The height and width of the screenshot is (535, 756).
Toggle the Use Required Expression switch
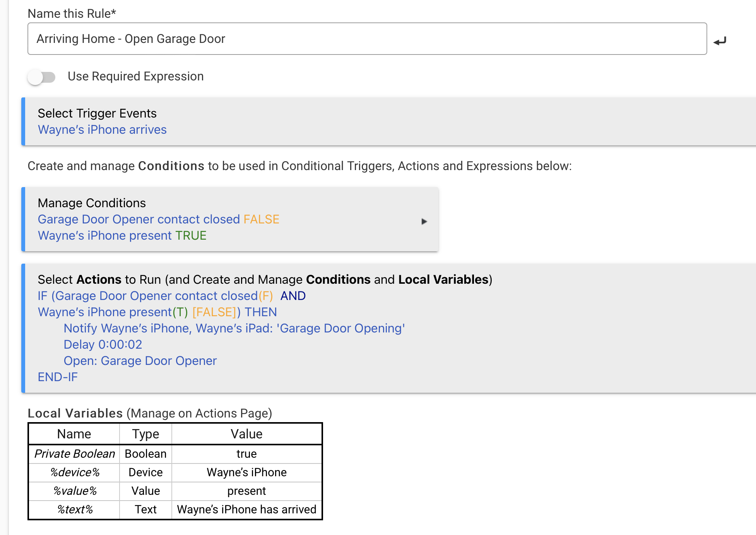click(x=42, y=77)
